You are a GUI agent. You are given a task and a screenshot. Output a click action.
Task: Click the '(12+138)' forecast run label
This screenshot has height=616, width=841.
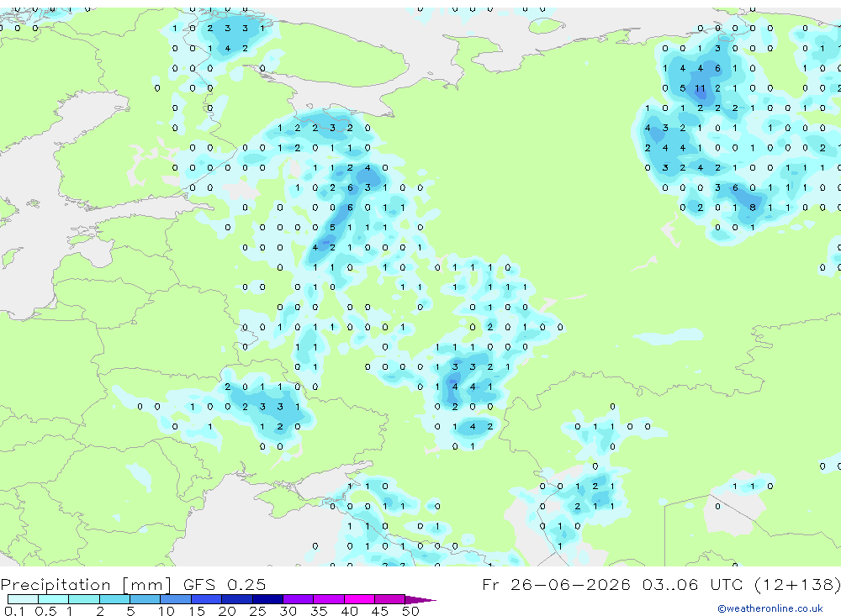(x=797, y=584)
